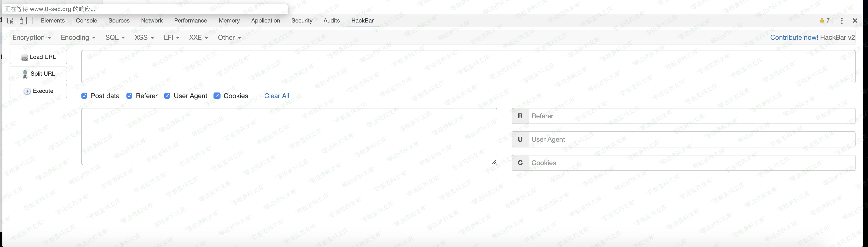Disable the User Agent checkbox
This screenshot has width=868, height=247.
click(167, 96)
